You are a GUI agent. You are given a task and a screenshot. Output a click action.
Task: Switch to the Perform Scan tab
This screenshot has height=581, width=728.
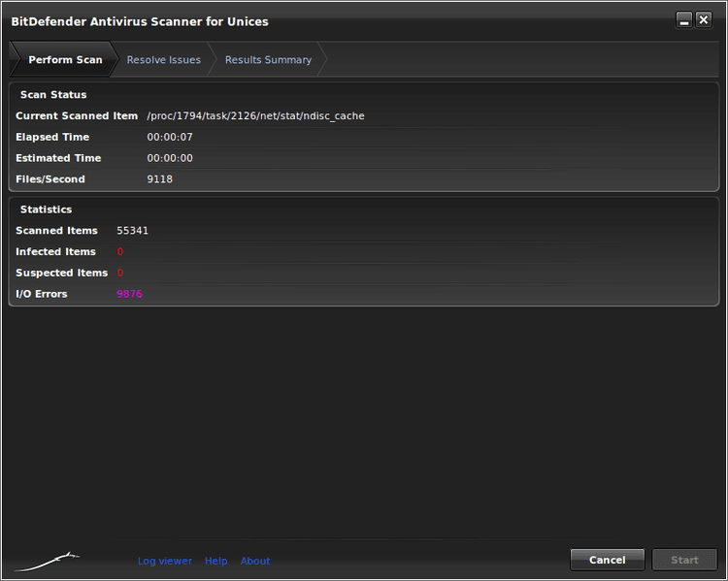pos(64,60)
